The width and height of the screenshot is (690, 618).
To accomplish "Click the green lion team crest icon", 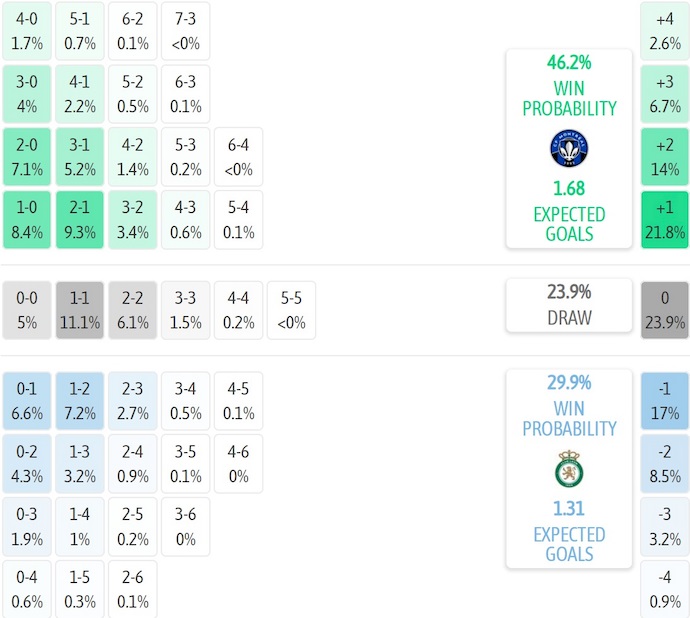I will [568, 469].
